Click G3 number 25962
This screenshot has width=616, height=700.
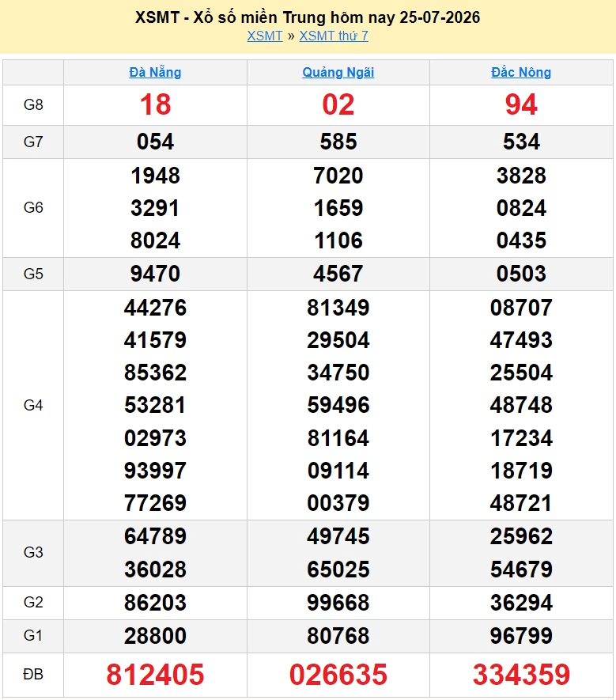coord(521,536)
